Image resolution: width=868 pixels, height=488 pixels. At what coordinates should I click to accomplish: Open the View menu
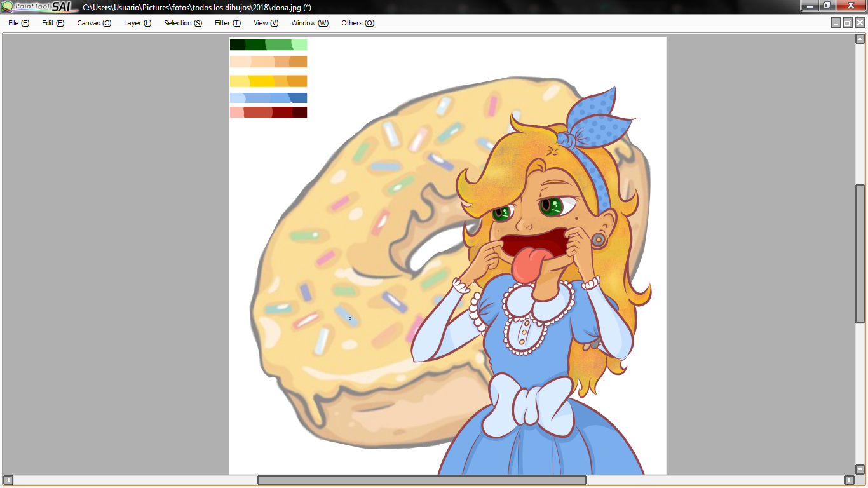pyautogui.click(x=266, y=23)
